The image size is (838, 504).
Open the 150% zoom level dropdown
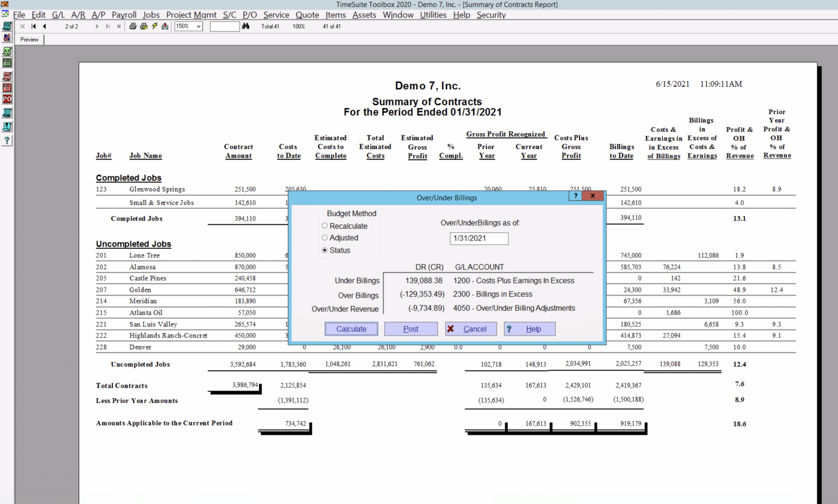coord(199,26)
